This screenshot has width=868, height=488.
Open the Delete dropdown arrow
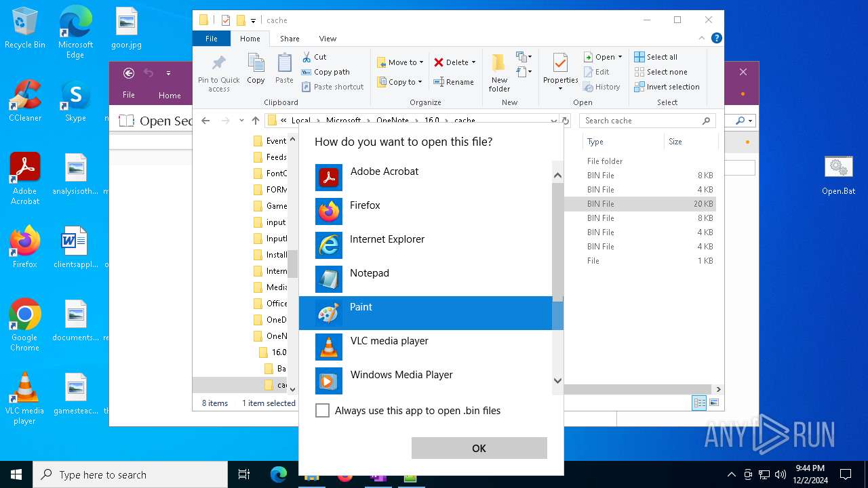click(473, 62)
